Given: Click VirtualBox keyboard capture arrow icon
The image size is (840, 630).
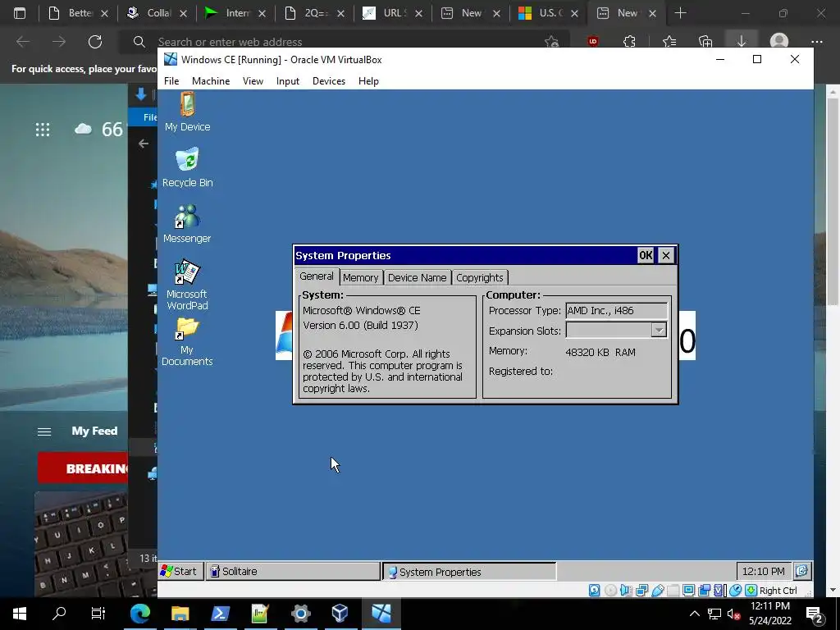Looking at the screenshot, I should point(751,591).
